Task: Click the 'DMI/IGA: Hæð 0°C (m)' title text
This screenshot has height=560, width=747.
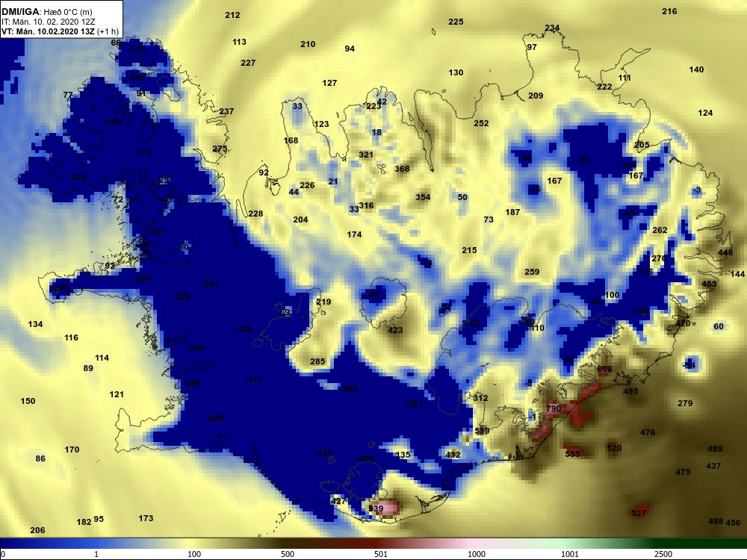Action: (46, 11)
